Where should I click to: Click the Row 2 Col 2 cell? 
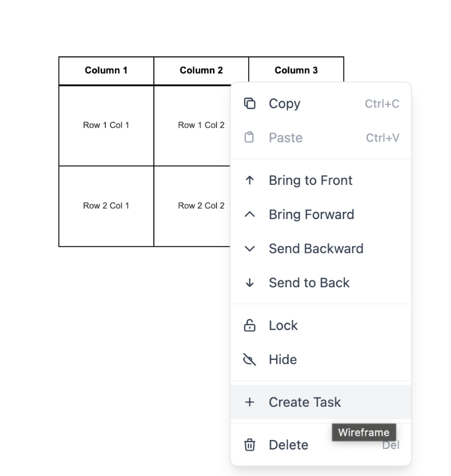(x=201, y=206)
